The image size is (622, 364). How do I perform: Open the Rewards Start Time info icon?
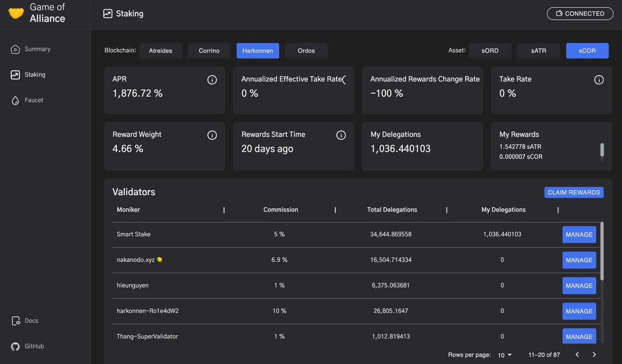(x=341, y=135)
